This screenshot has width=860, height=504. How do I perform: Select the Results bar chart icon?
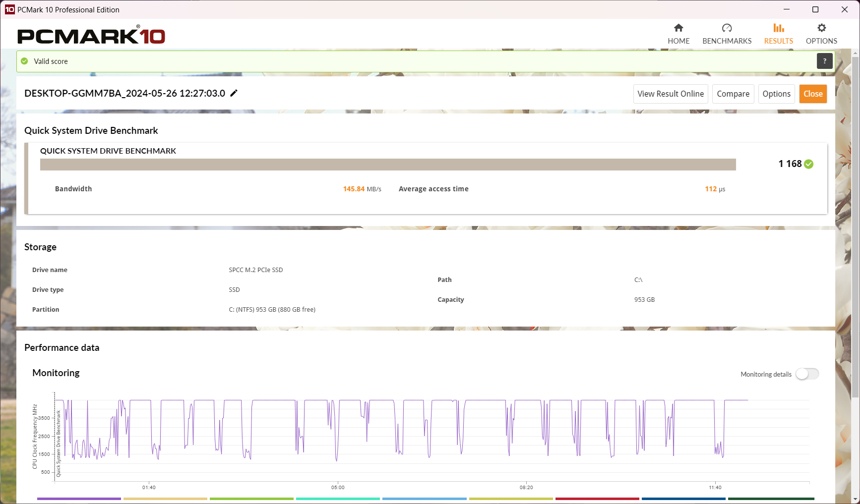pos(778,28)
